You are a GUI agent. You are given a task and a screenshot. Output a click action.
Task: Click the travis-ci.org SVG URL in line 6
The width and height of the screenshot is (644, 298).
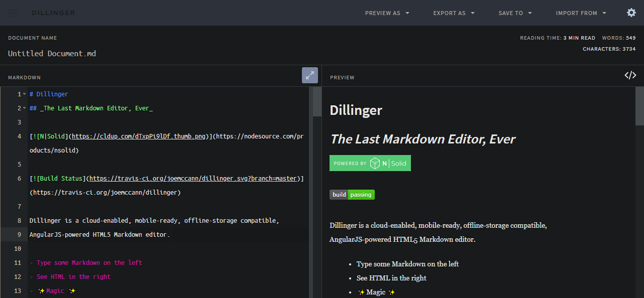coord(193,179)
